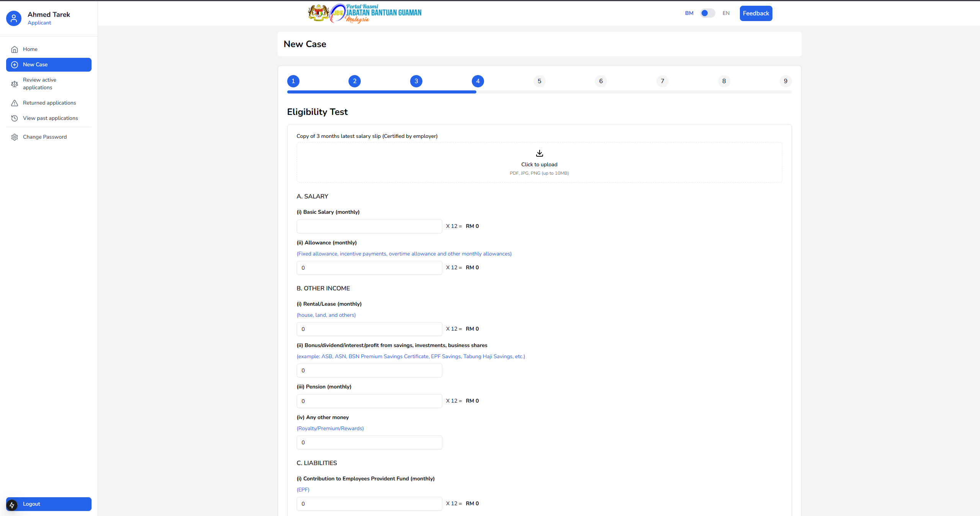980x516 pixels.
Task: Click the blue progress bar under the steps
Action: pos(381,92)
